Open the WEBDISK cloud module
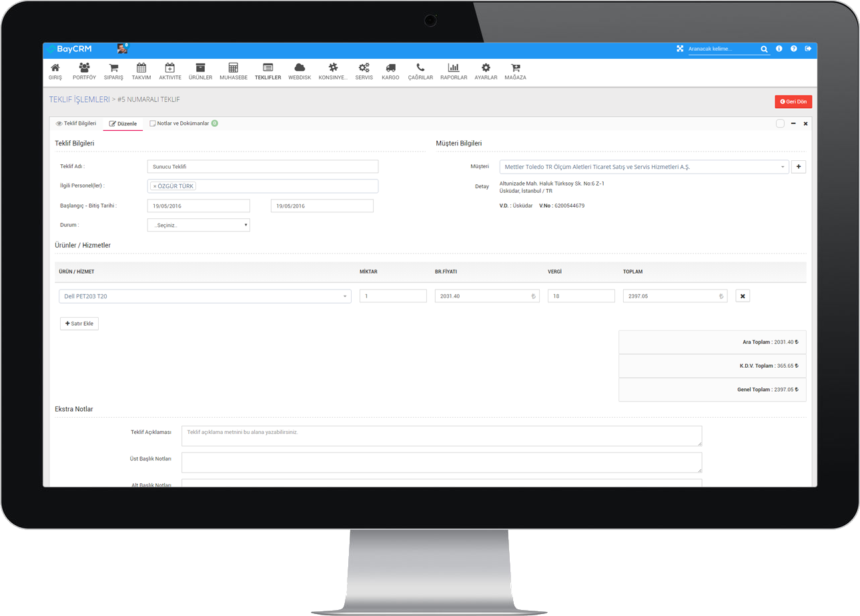860x616 pixels. tap(300, 71)
